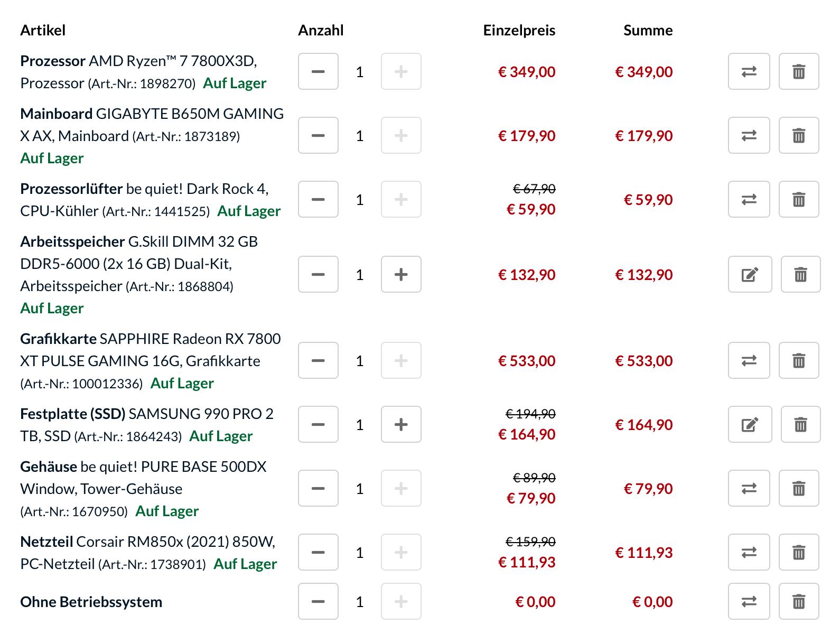
Task: Edit the SAMSUNG 990 PRO SSD entry
Action: click(x=750, y=424)
